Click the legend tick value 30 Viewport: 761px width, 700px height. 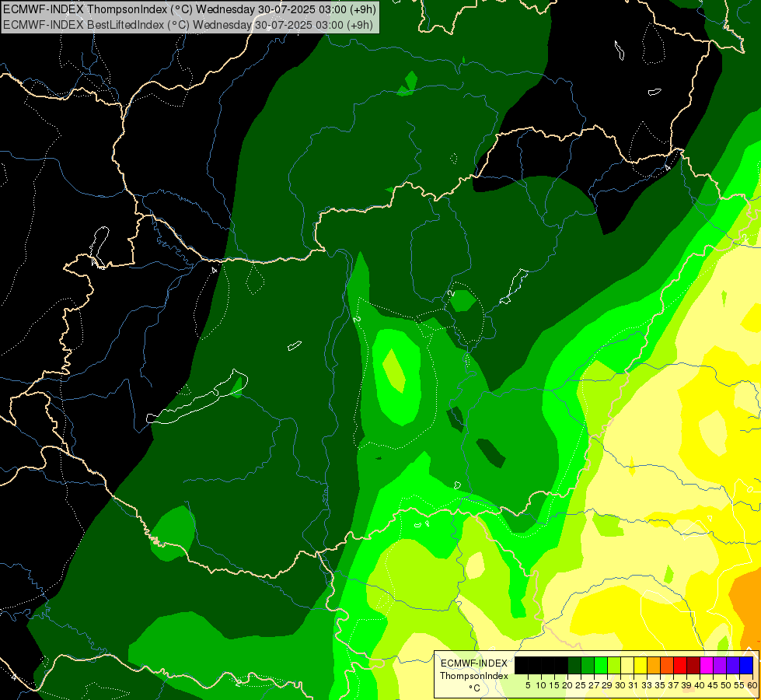coord(620,685)
